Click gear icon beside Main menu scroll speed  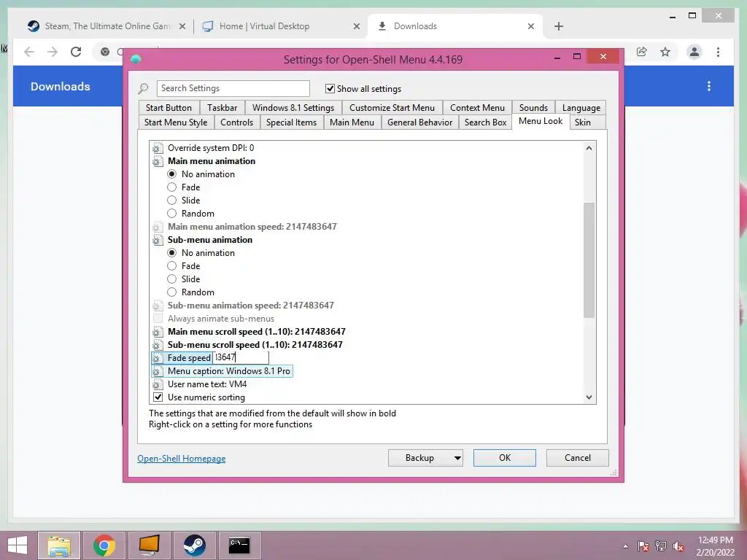tap(158, 332)
